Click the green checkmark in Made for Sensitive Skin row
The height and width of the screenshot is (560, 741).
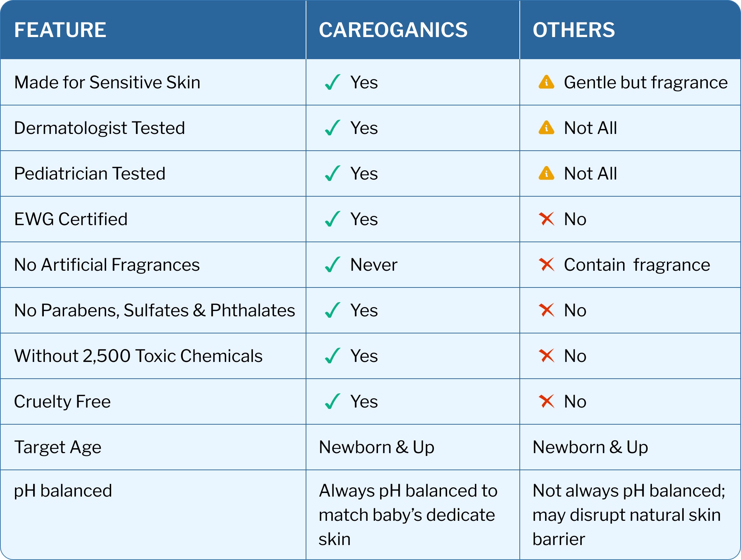tap(332, 82)
